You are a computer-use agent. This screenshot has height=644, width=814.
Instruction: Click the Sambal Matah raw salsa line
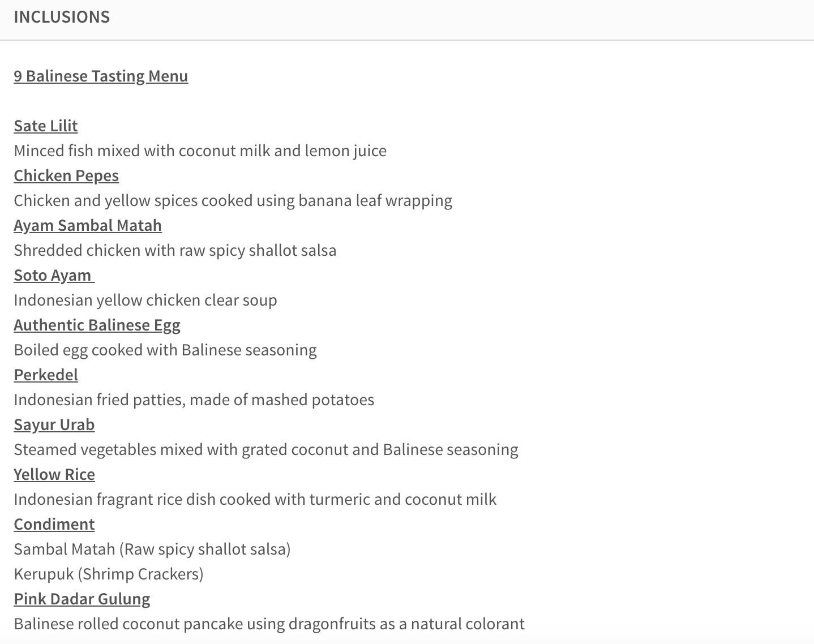click(152, 549)
